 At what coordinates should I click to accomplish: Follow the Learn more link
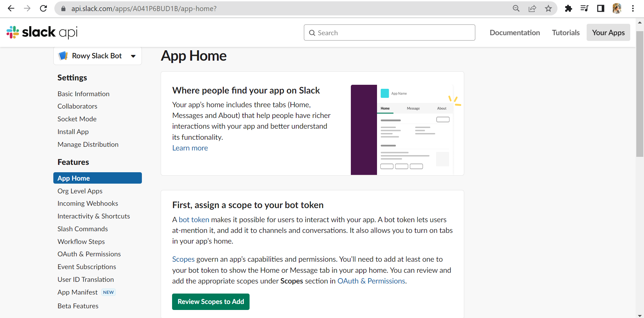click(x=190, y=148)
